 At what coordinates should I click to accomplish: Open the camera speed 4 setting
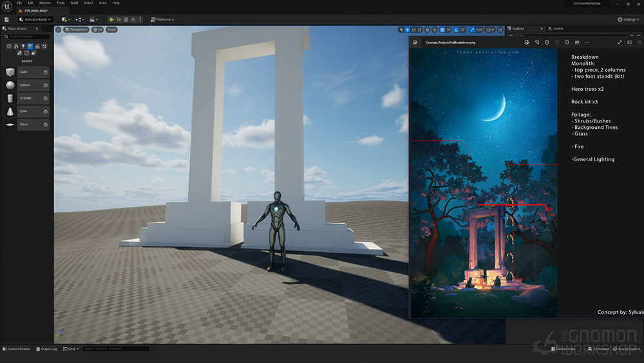pos(490,30)
